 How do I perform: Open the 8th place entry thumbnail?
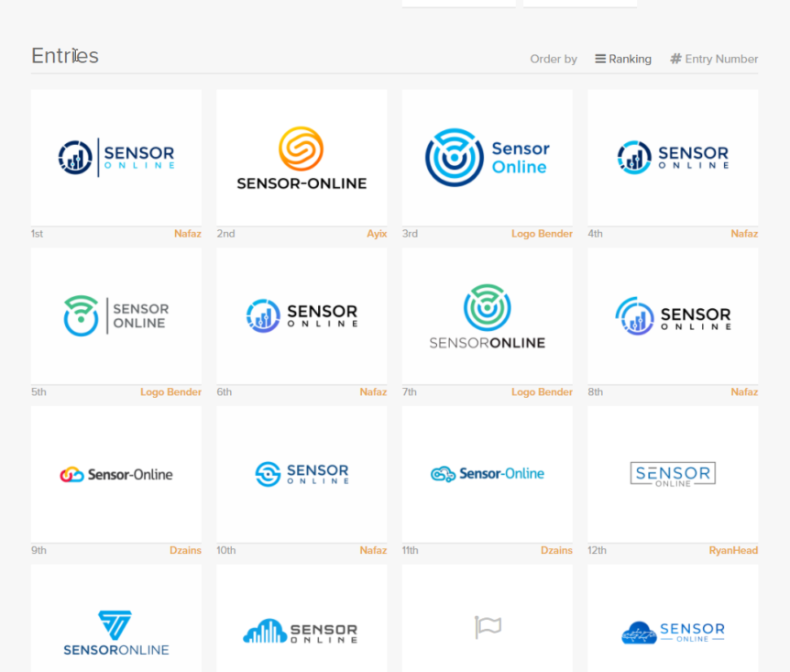coord(673,315)
